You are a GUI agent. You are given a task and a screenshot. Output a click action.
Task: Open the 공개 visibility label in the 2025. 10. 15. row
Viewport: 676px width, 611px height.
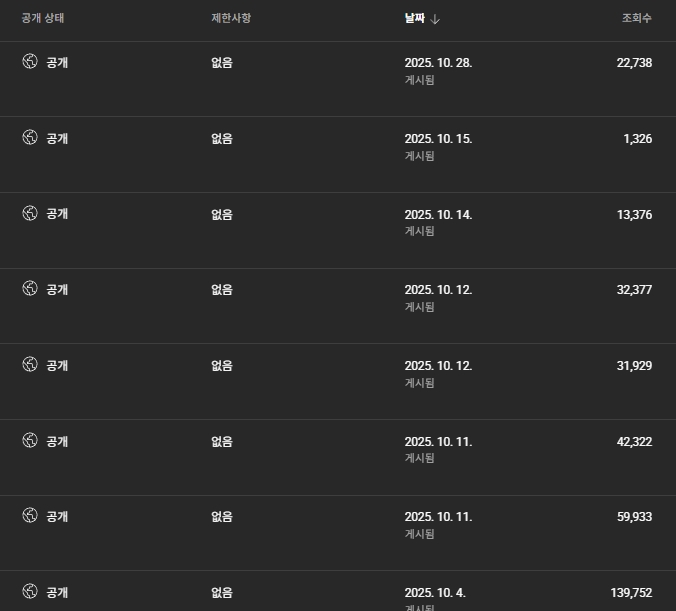pos(57,138)
